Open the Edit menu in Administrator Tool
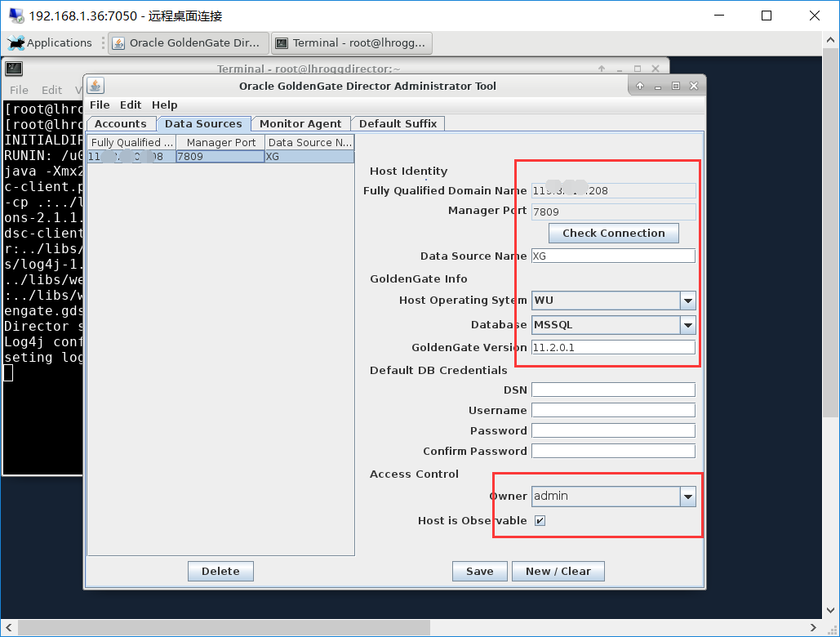The height and width of the screenshot is (637, 840). click(x=130, y=105)
